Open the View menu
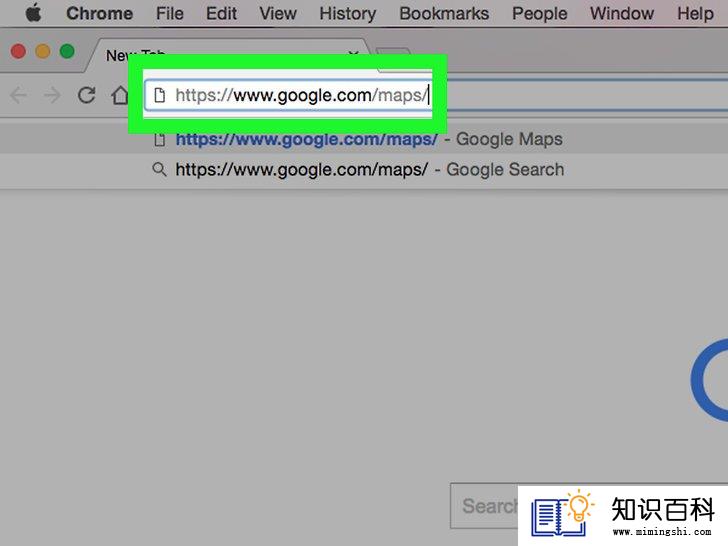728x546 pixels. 278,13
